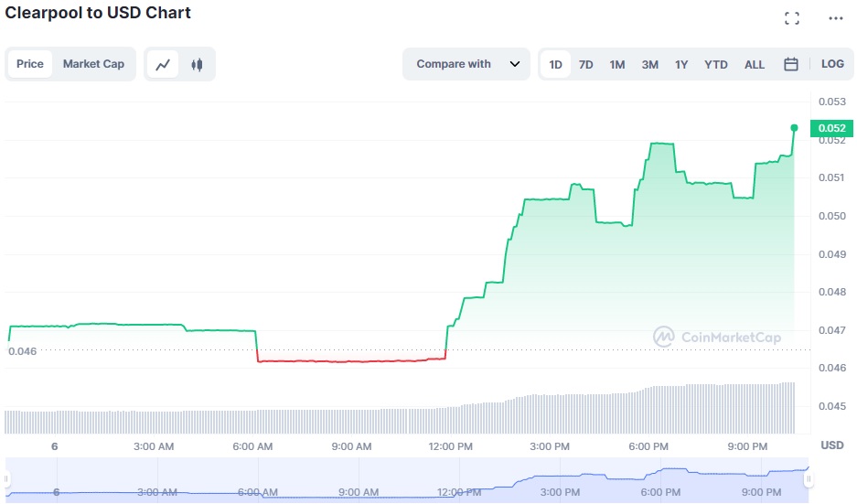
Task: Click the green 0.052 current price label
Action: click(x=831, y=128)
